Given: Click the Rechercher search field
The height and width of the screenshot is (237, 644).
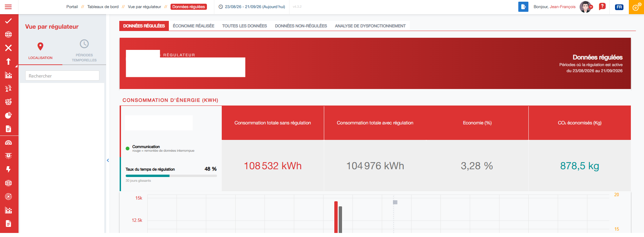Looking at the screenshot, I should 62,76.
